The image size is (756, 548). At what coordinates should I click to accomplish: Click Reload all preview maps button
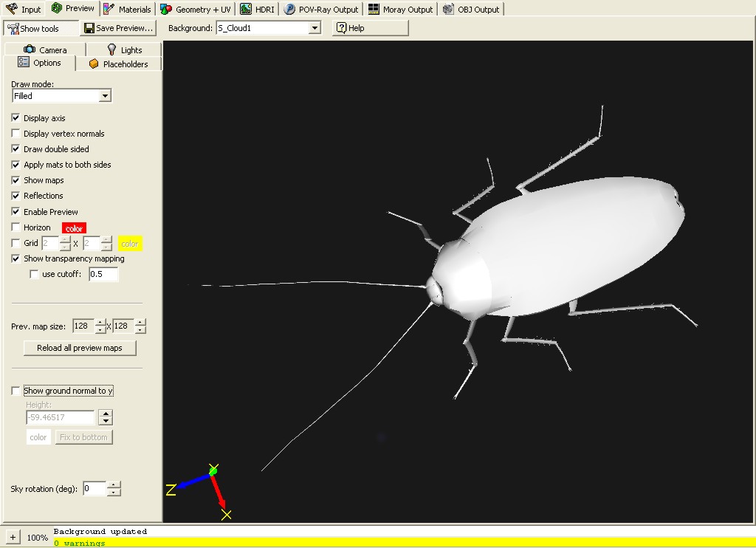pyautogui.click(x=80, y=348)
